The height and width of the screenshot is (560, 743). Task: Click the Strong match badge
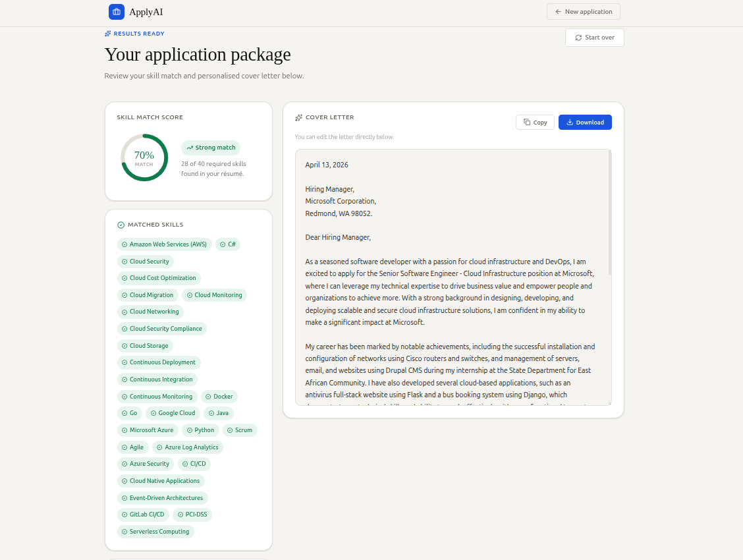point(211,148)
